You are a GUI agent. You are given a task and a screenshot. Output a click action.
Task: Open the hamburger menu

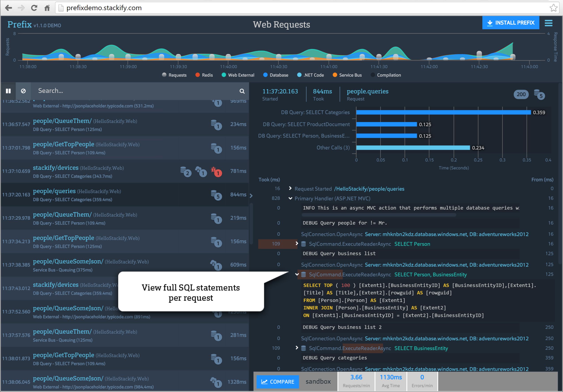(x=548, y=23)
